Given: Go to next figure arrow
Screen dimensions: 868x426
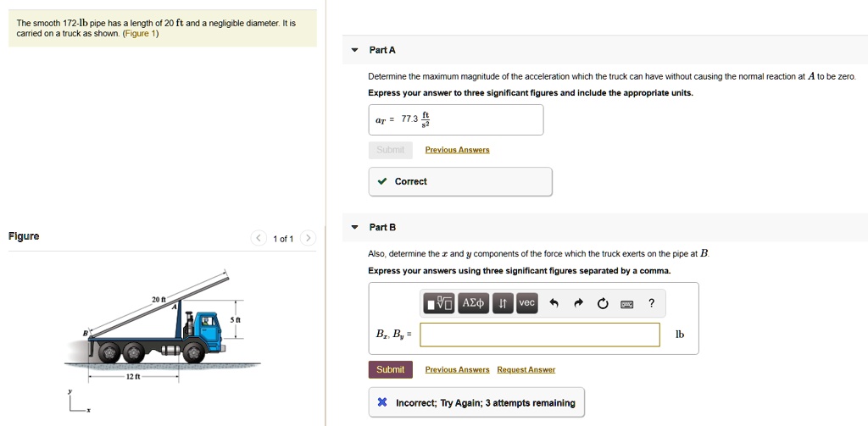Looking at the screenshot, I should coord(308,238).
